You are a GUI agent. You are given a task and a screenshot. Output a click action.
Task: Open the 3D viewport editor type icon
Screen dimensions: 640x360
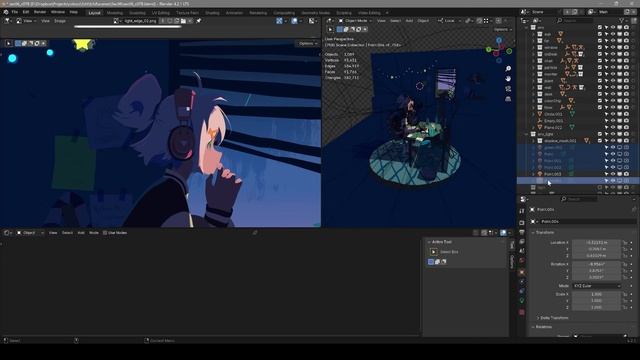(329, 20)
